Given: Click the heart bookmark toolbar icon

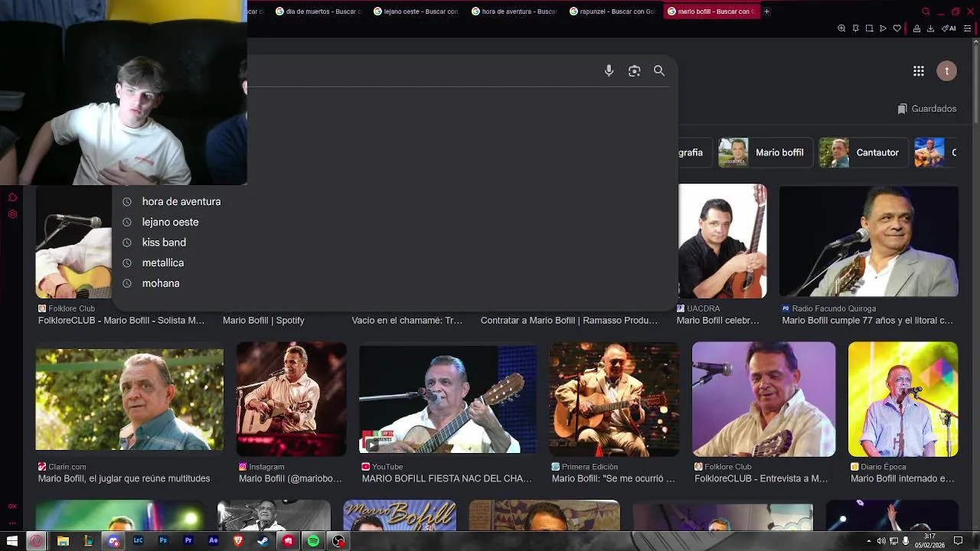Looking at the screenshot, I should [897, 28].
